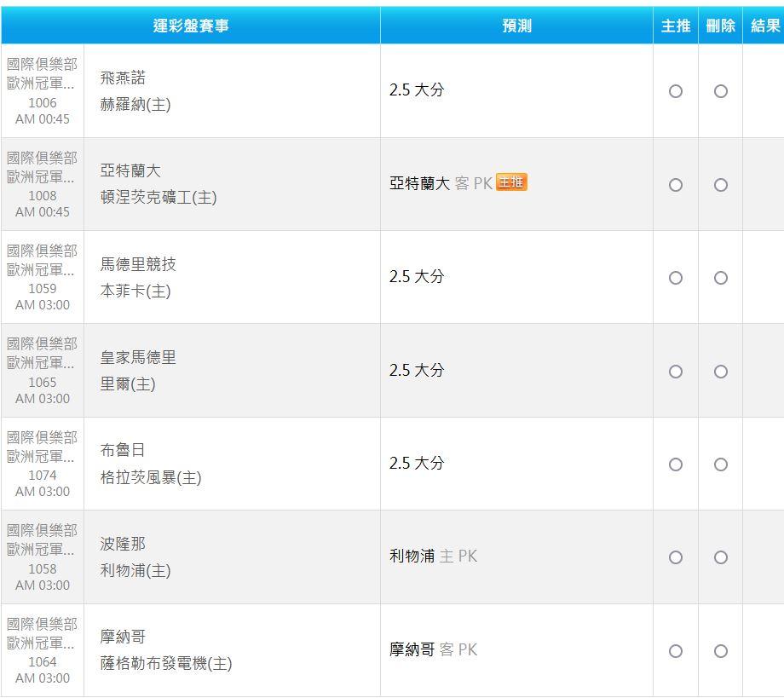The width and height of the screenshot is (784, 698).
Task: Click the 2.5 大分 prediction for 馬德里競技 match
Action: [x=417, y=276]
